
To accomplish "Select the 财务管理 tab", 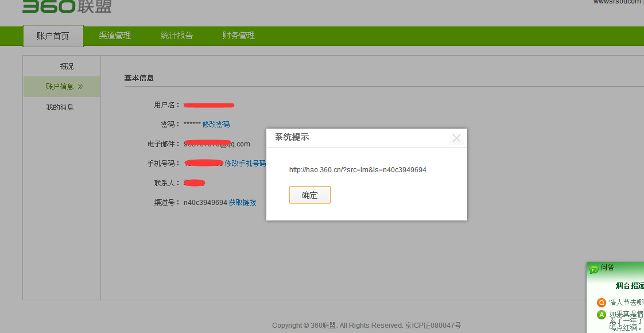I will 239,36.
